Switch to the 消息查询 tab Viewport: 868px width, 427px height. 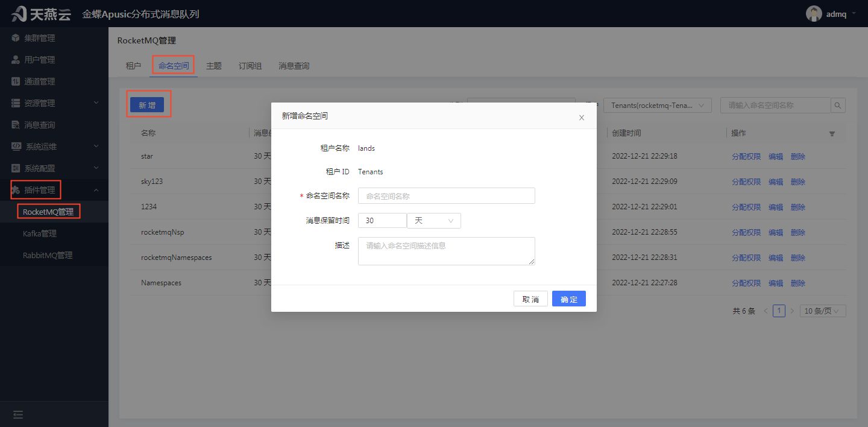pyautogui.click(x=294, y=66)
